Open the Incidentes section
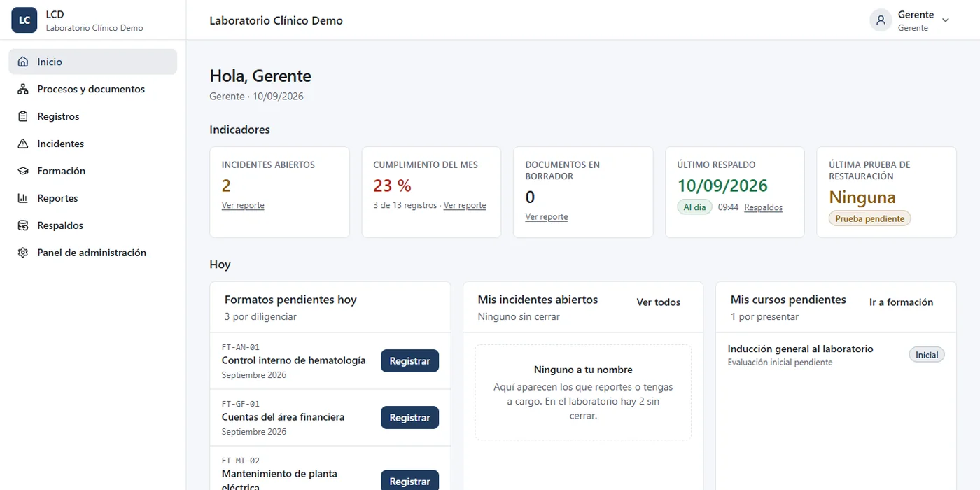The width and height of the screenshot is (980, 490). (x=93, y=143)
